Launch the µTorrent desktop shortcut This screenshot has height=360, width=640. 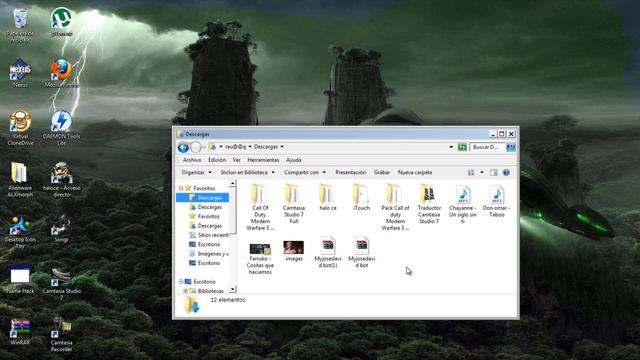(62, 22)
